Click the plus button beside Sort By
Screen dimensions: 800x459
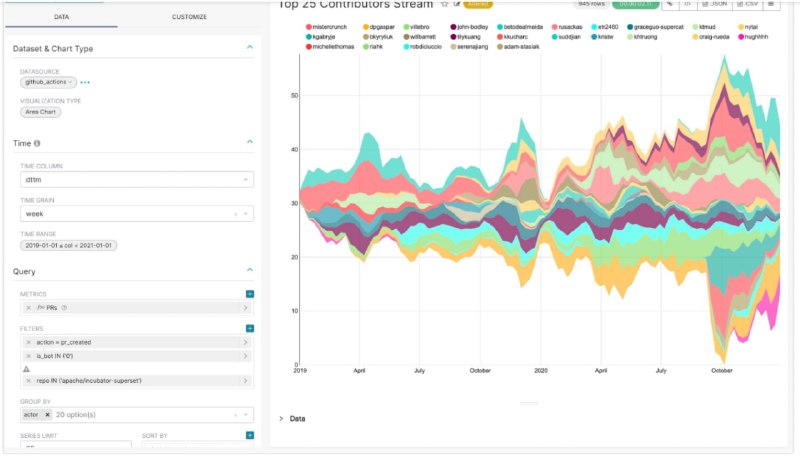249,435
